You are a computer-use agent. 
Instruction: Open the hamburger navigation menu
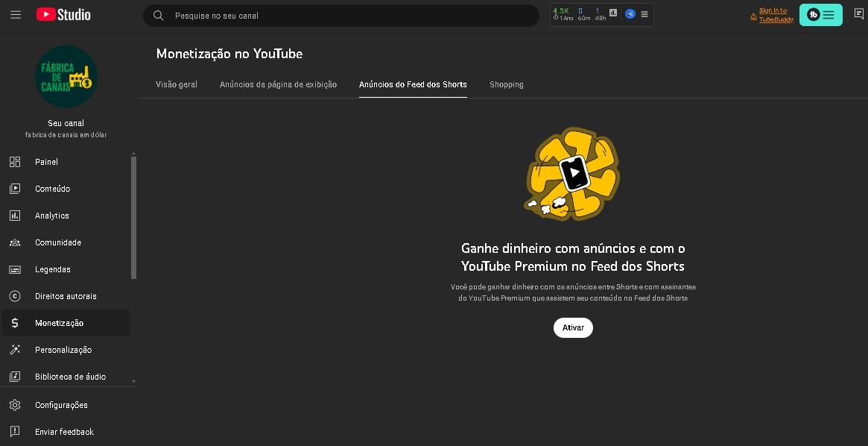pos(16,15)
